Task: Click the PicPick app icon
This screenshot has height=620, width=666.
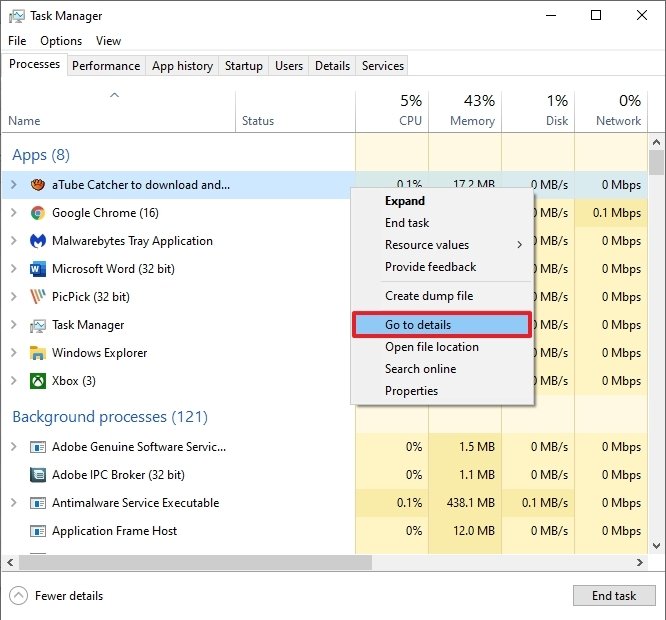Action: [38, 296]
